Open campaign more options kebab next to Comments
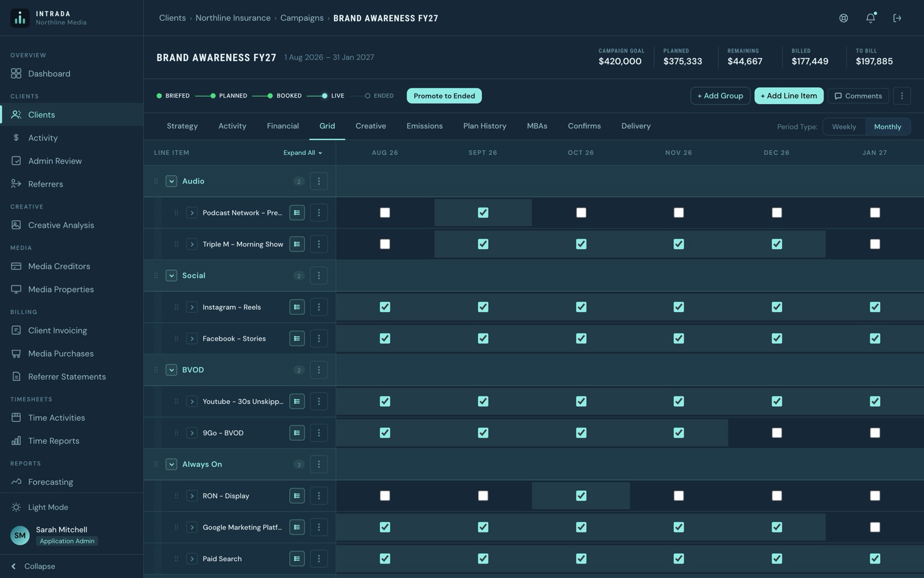Image resolution: width=924 pixels, height=578 pixels. point(901,96)
